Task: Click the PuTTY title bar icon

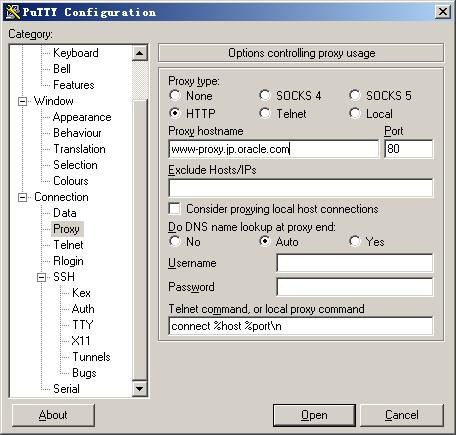Action: click(13, 12)
